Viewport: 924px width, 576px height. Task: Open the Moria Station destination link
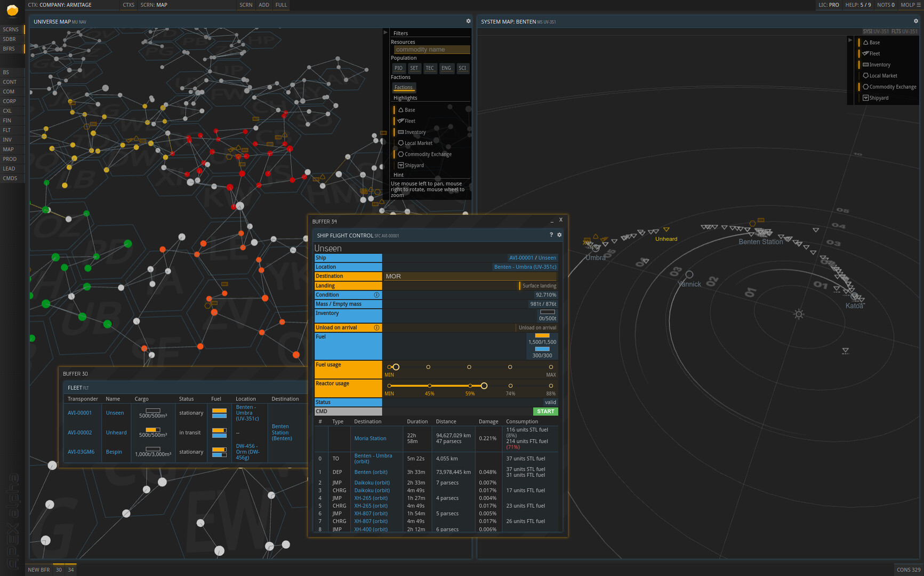coord(371,438)
